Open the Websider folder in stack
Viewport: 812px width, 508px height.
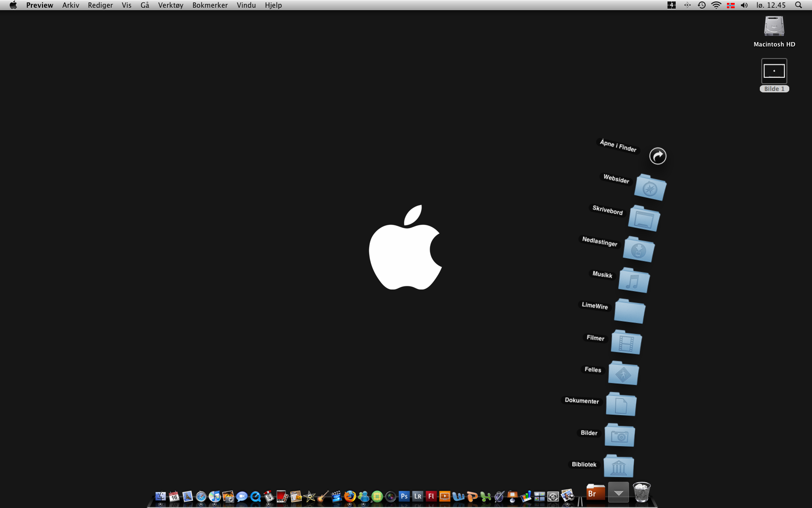coord(650,187)
